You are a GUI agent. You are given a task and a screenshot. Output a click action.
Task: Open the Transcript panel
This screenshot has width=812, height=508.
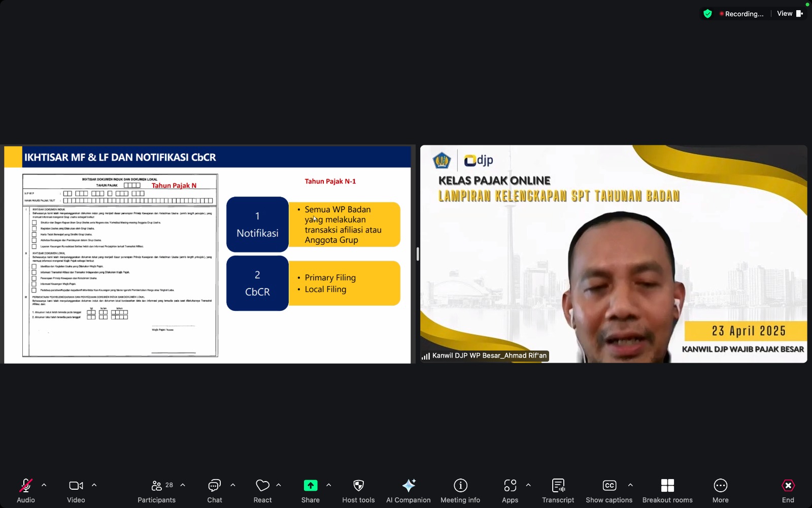558,490
